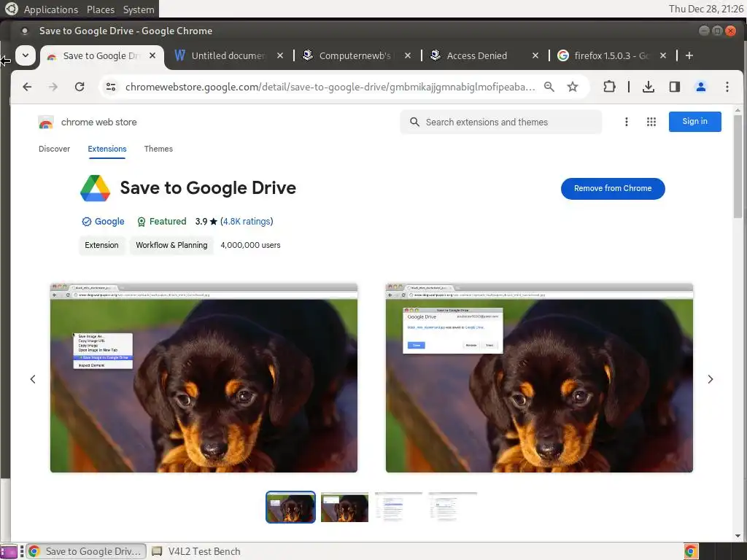Open the Applications menu
Viewport: 747px width, 560px height.
51,9
